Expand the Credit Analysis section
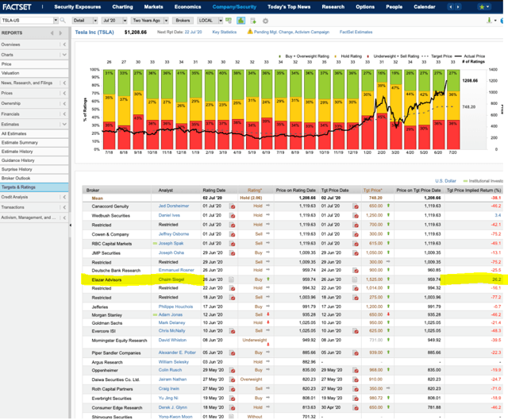 pos(64,197)
